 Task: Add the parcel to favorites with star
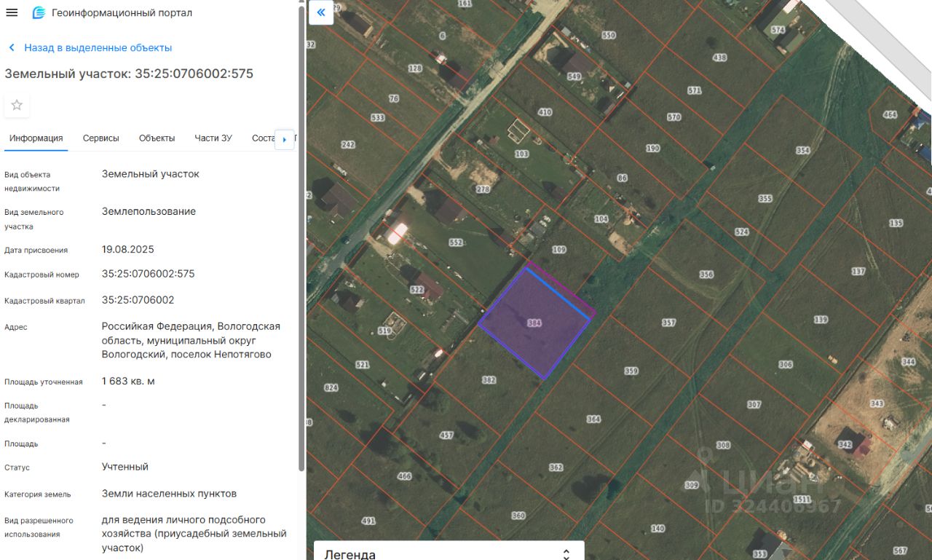coord(17,105)
